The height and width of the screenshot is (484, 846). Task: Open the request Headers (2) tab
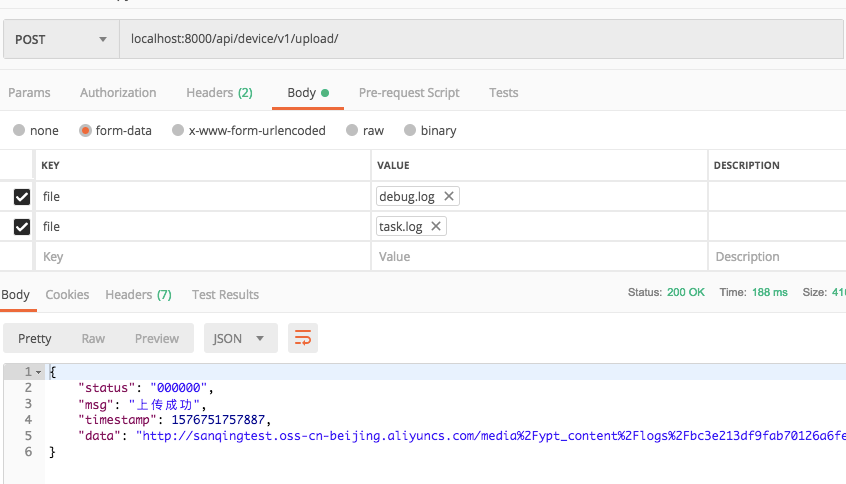(219, 93)
